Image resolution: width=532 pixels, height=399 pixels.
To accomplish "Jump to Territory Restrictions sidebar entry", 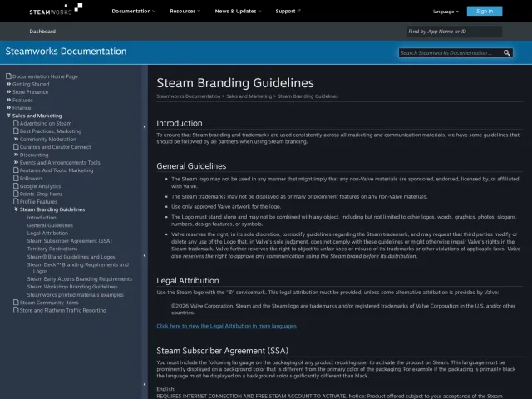I will [52, 249].
